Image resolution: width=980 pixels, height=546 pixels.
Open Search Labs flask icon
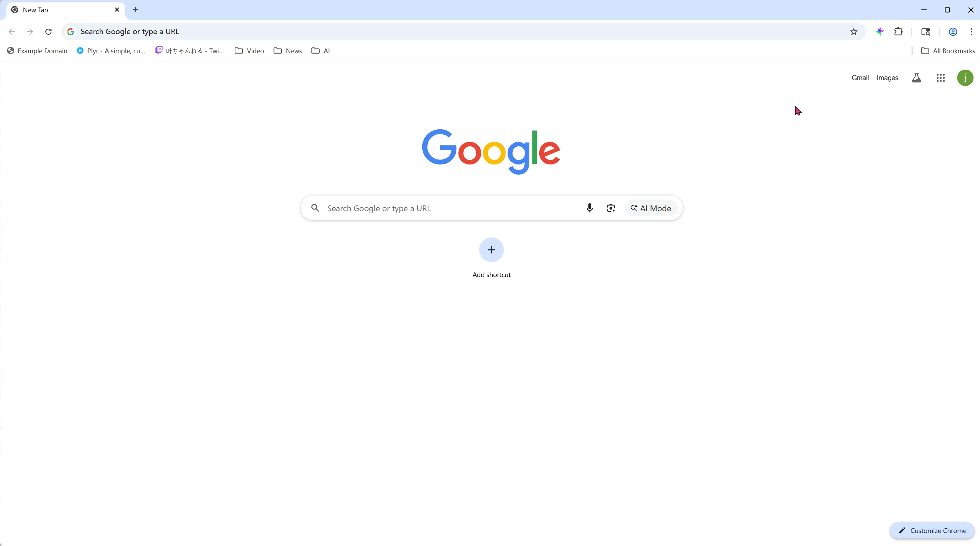pos(917,78)
